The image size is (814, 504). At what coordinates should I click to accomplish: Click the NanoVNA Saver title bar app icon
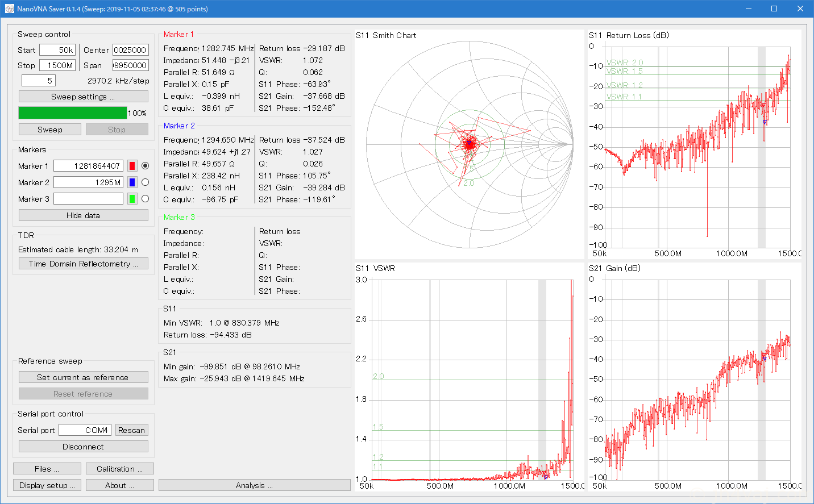(9, 9)
